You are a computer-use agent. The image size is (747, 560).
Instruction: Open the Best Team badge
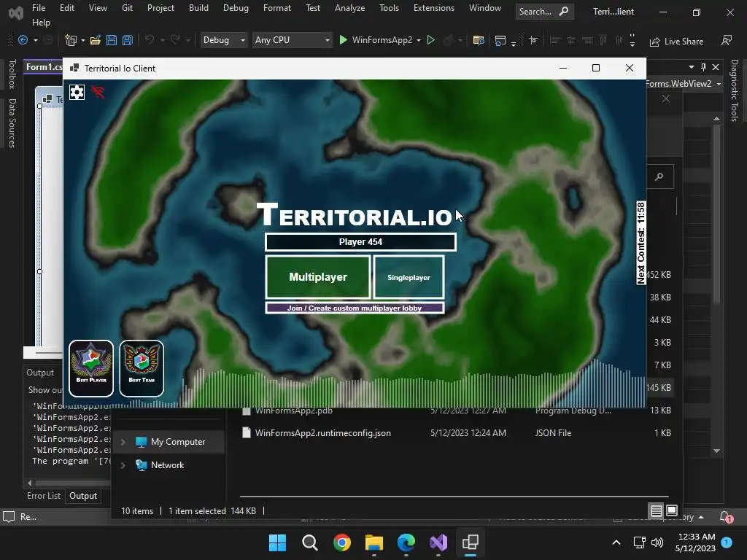click(142, 368)
